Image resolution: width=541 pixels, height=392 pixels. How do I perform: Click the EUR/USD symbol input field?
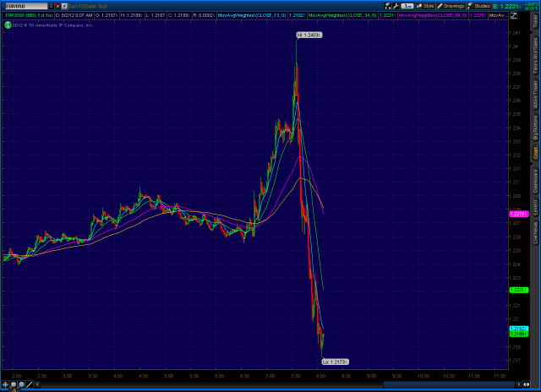26,6
